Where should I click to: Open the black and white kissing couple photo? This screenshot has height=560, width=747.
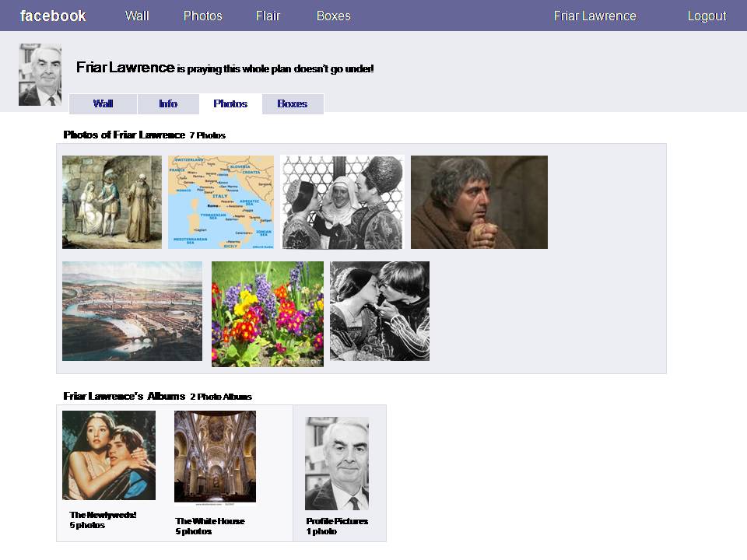click(380, 311)
